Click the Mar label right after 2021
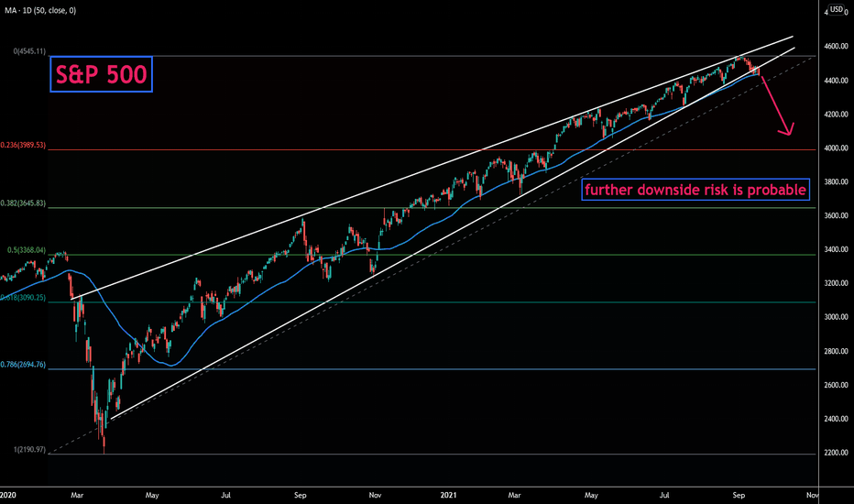Viewport: 854px width, 504px height. coord(514,495)
